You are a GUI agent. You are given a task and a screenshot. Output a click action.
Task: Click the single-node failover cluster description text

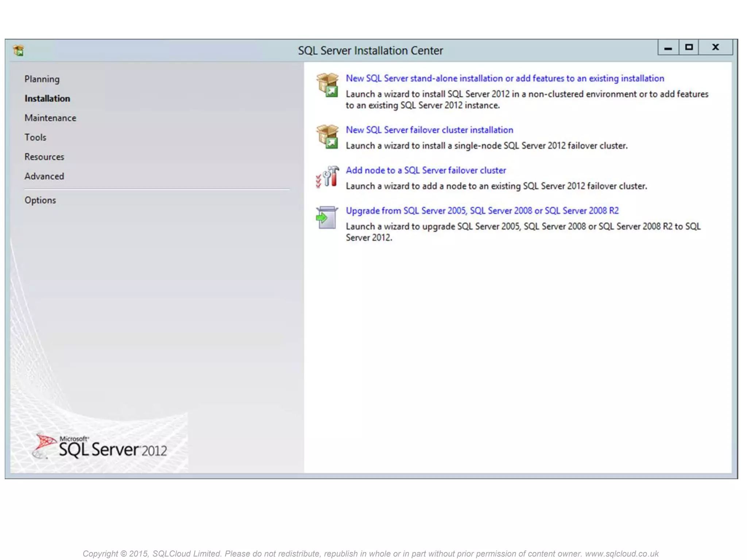coord(487,146)
